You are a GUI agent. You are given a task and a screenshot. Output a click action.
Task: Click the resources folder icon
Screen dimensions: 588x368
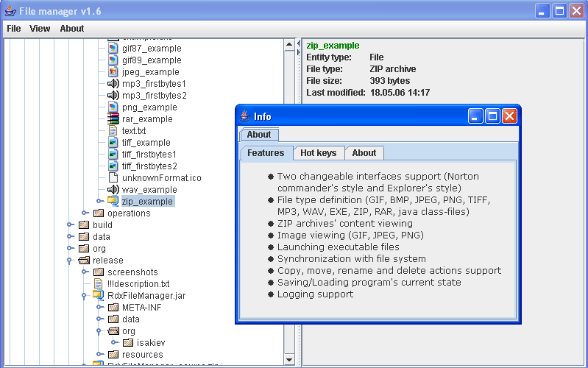tap(113, 354)
